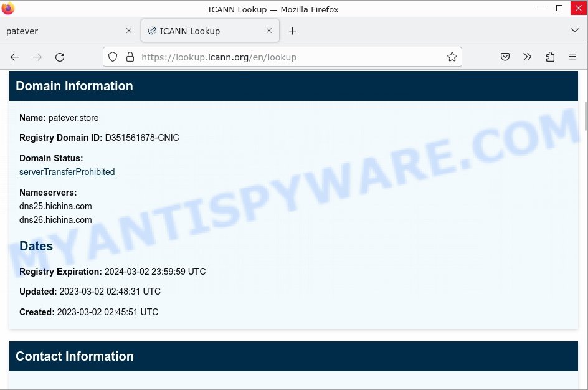Click domain name patever.store
The image size is (588, 390).
pyautogui.click(x=73, y=118)
